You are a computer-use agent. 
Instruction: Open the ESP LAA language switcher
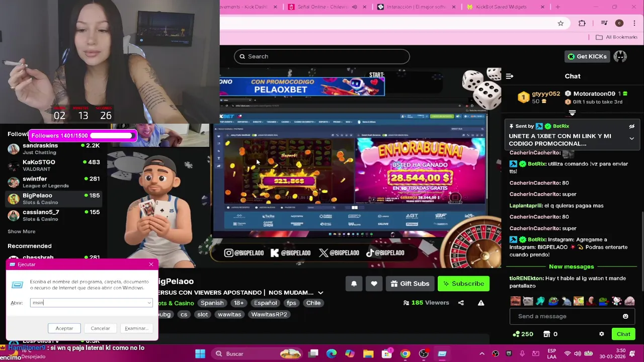[x=551, y=353]
